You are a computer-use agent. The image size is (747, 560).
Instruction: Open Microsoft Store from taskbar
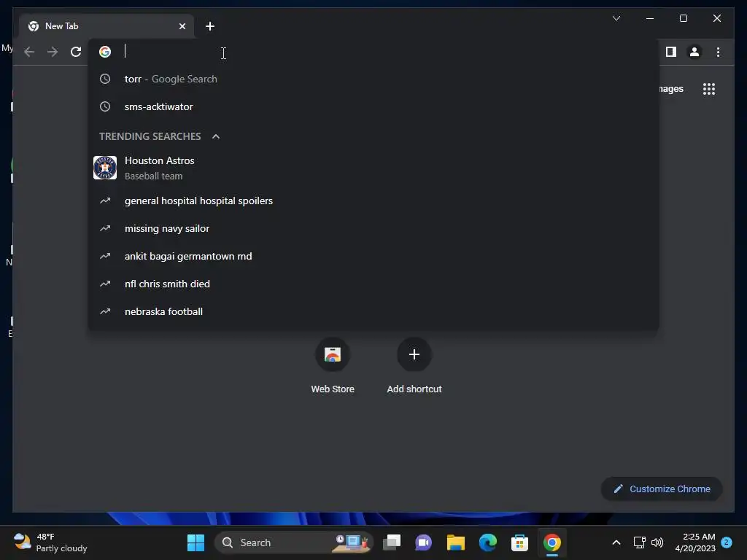point(519,542)
